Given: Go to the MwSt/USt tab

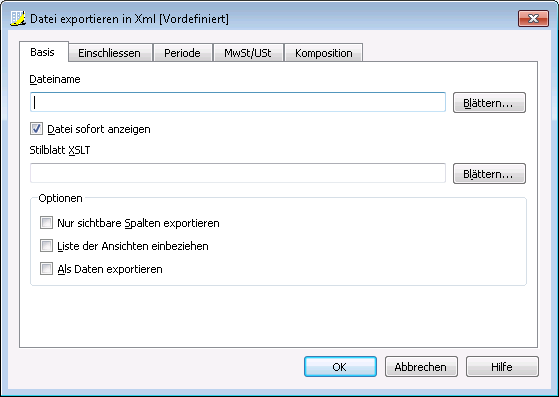Looking at the screenshot, I should tap(248, 53).
